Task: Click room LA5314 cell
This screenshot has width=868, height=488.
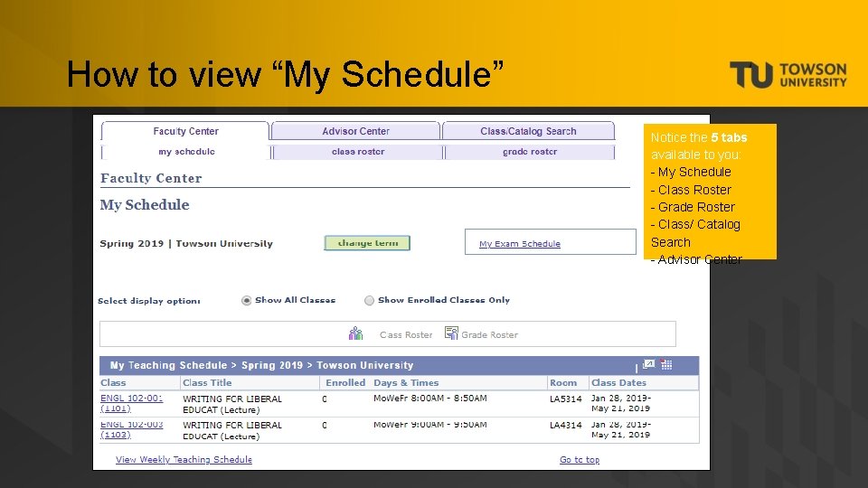Action: click(566, 399)
